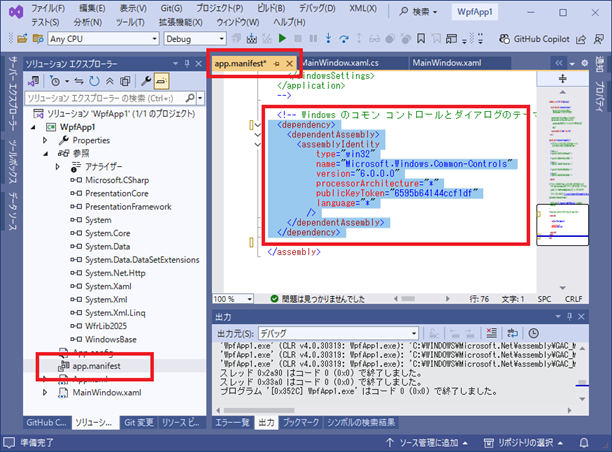Click the notifications bell in status bar
This screenshot has width=612, height=452.
click(584, 443)
